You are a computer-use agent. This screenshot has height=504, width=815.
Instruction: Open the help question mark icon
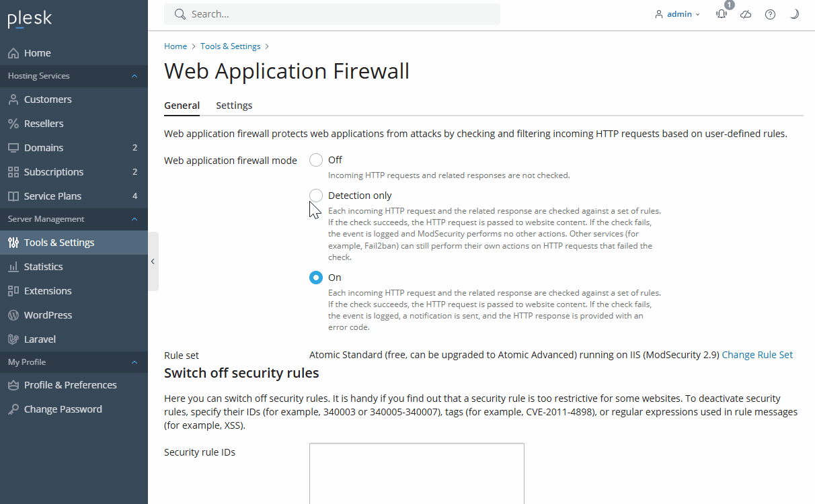[x=771, y=14]
